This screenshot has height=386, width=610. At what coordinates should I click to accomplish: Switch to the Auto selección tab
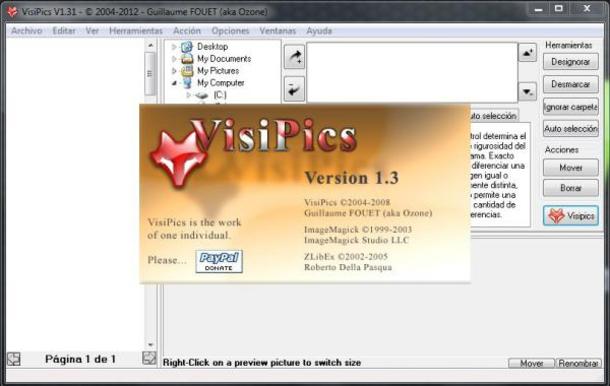(494, 116)
